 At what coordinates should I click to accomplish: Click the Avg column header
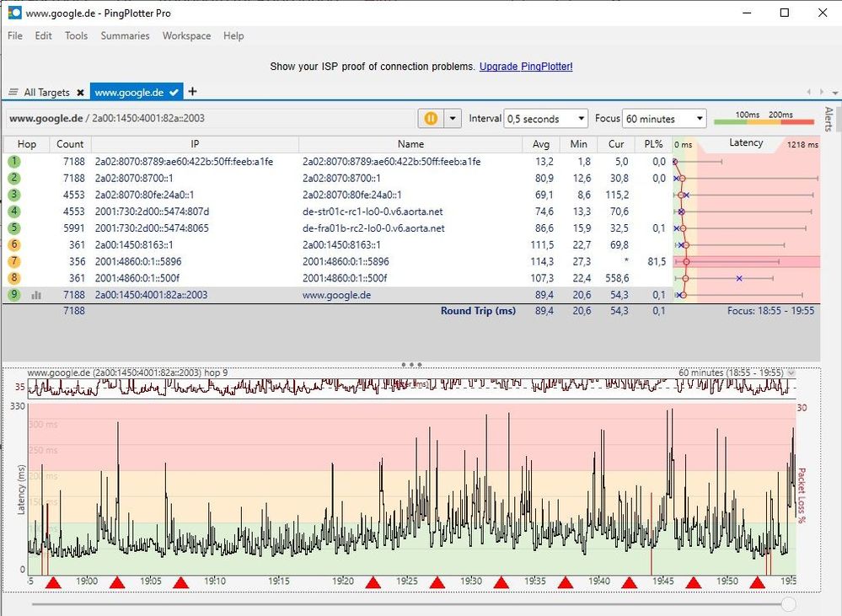pos(541,144)
